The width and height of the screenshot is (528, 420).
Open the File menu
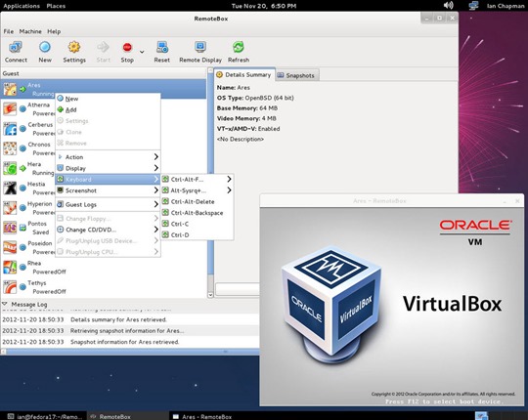[x=9, y=31]
